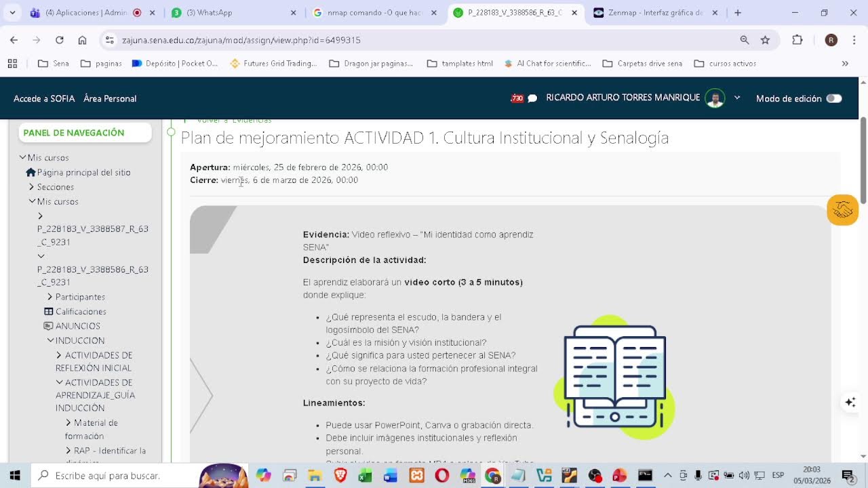Open the Copilot taskbar icon

pyautogui.click(x=264, y=475)
